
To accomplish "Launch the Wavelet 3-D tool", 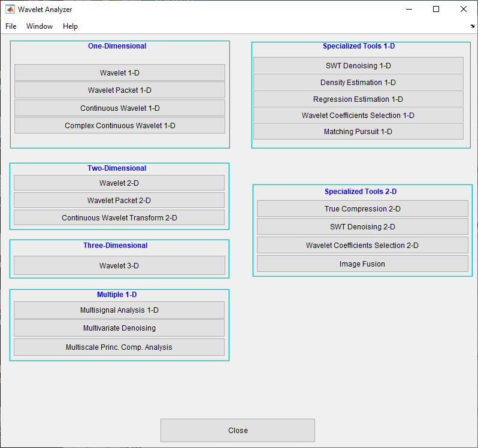I will pos(119,265).
